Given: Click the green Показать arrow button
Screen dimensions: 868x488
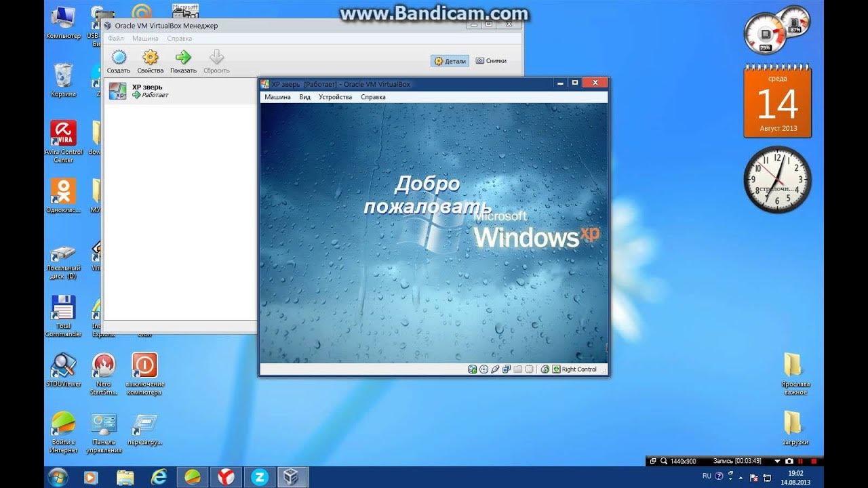Looking at the screenshot, I should tap(183, 61).
